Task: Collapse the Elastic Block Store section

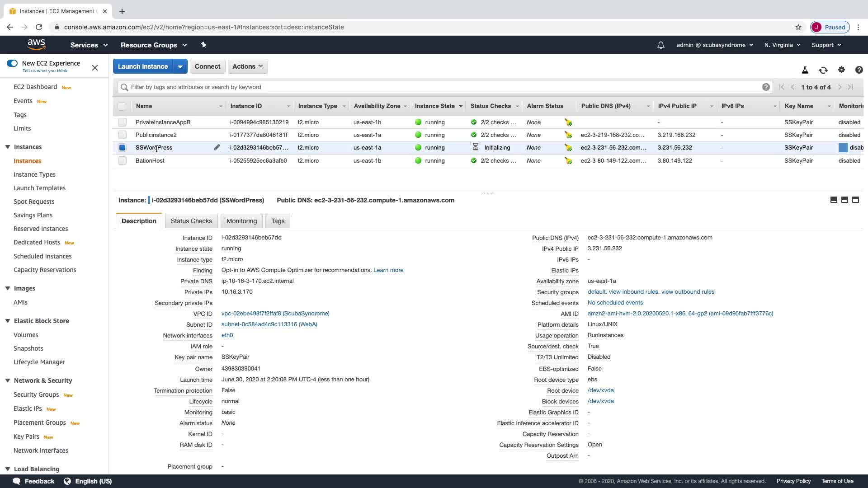Action: pyautogui.click(x=8, y=321)
